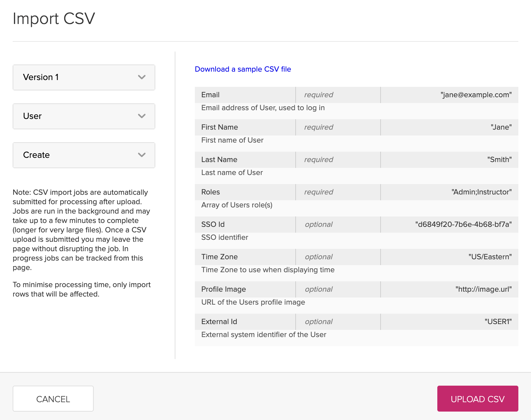531x420 pixels.
Task: Click the Last Name field label
Action: pyautogui.click(x=219, y=160)
